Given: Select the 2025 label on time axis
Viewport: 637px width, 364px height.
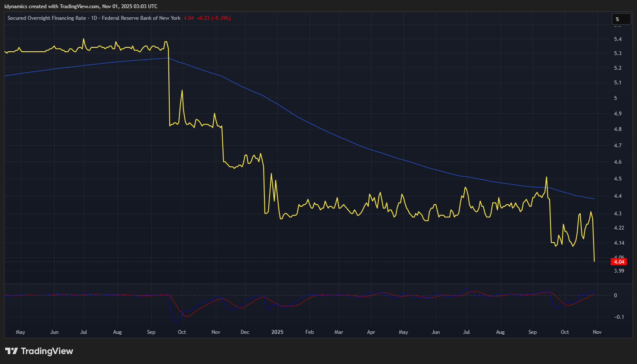Looking at the screenshot, I should [277, 332].
